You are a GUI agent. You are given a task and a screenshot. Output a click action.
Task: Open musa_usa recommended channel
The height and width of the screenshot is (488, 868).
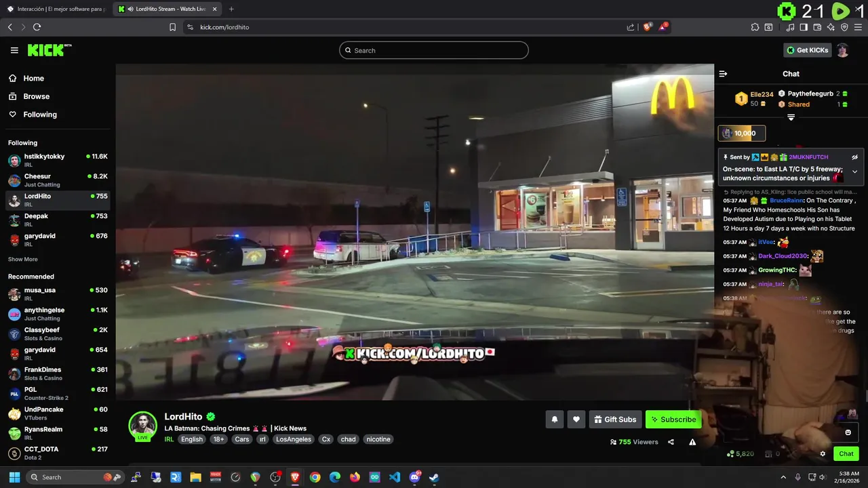[58, 294]
